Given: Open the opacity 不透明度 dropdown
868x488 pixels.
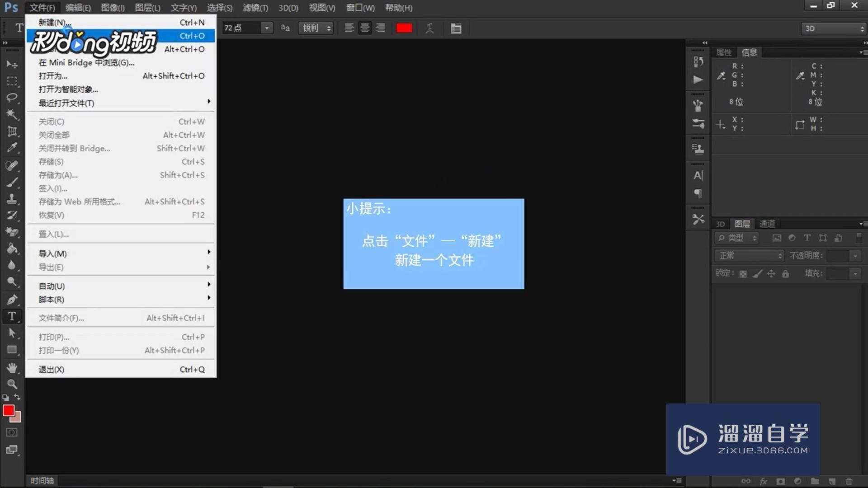Looking at the screenshot, I should point(854,255).
